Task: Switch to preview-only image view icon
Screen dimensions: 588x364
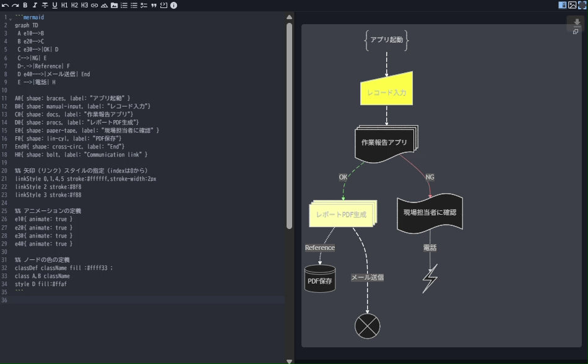Action: point(573,5)
